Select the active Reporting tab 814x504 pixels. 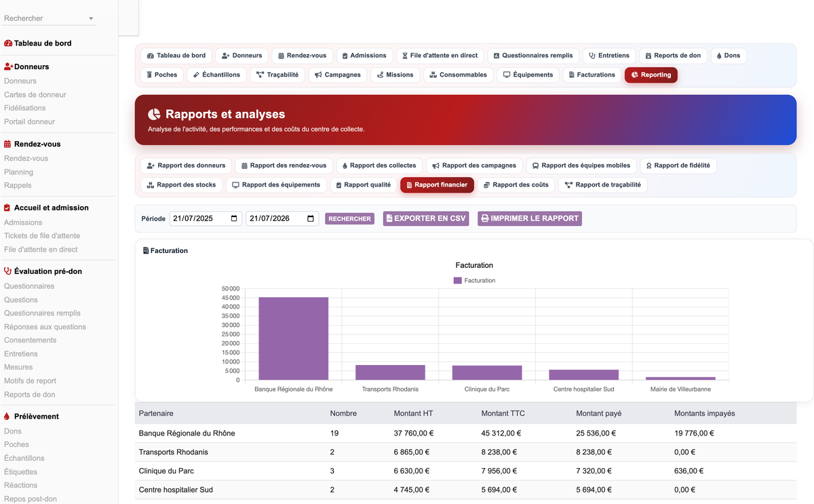coord(651,75)
